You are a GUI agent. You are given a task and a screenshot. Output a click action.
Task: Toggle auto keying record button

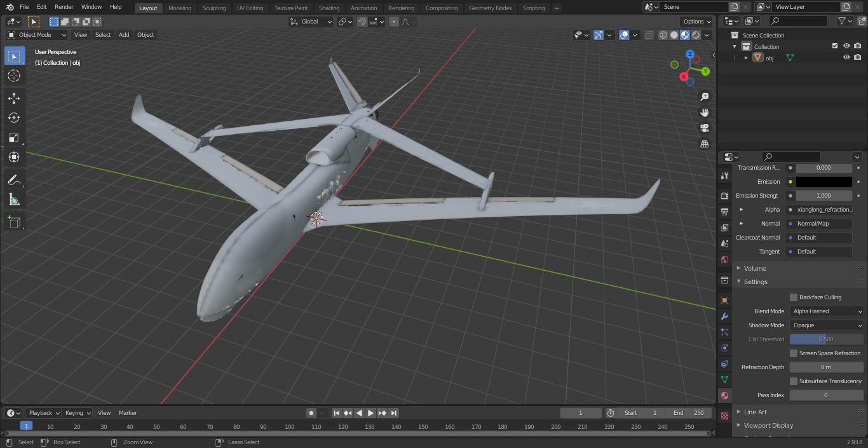(x=311, y=413)
